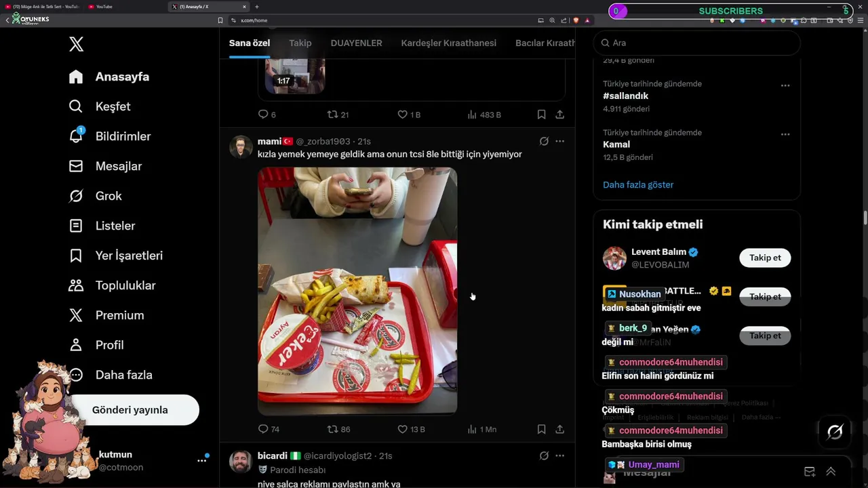Image resolution: width=868 pixels, height=488 pixels.
Task: Open Grok from the sidebar
Action: tap(96, 196)
